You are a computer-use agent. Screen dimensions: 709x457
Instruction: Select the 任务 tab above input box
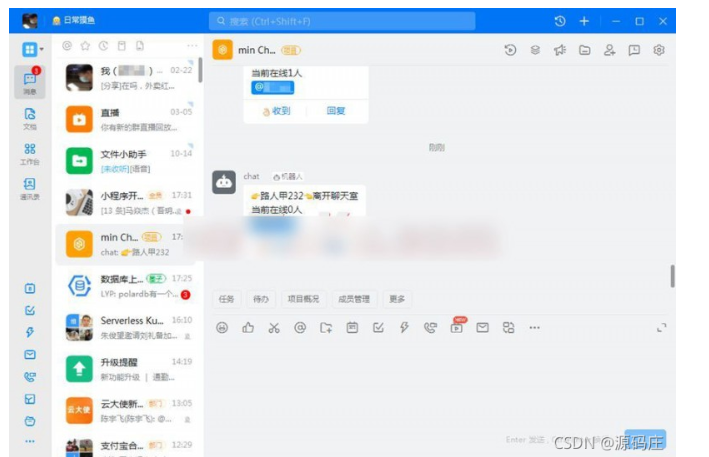tap(226, 299)
